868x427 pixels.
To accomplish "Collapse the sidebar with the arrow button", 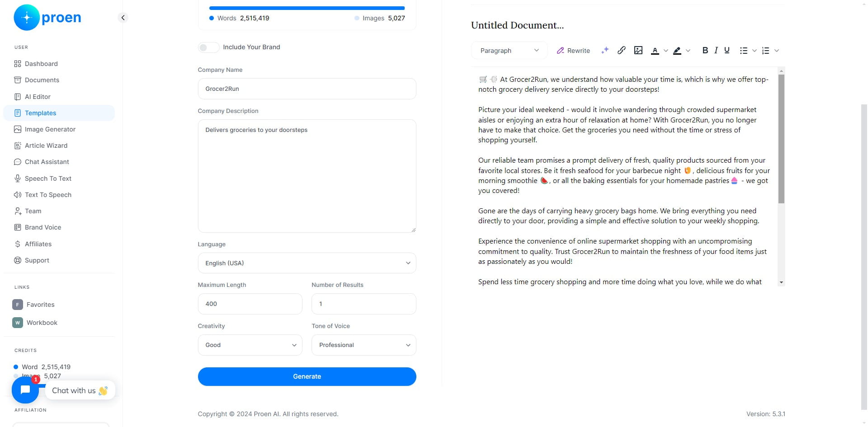I will click(x=123, y=18).
